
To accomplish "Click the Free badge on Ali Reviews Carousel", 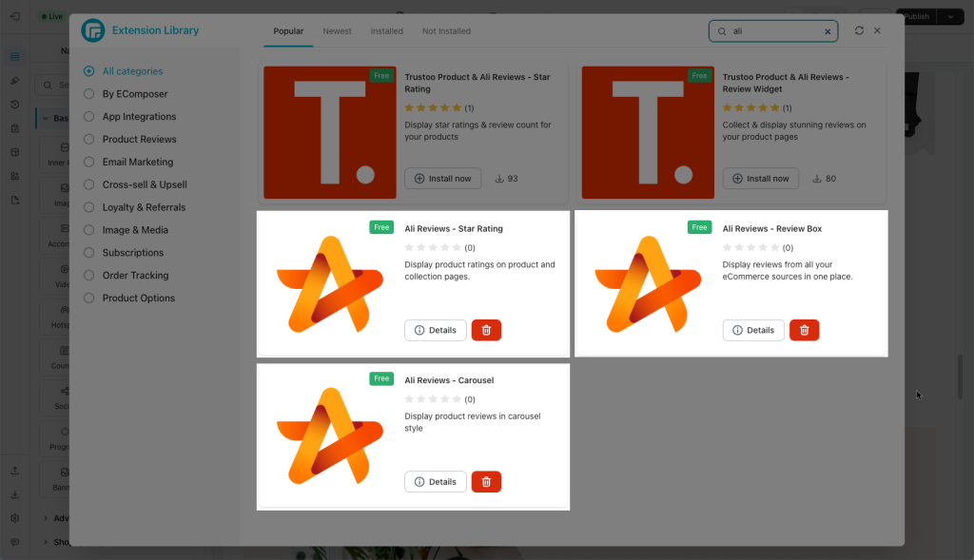I will (381, 378).
